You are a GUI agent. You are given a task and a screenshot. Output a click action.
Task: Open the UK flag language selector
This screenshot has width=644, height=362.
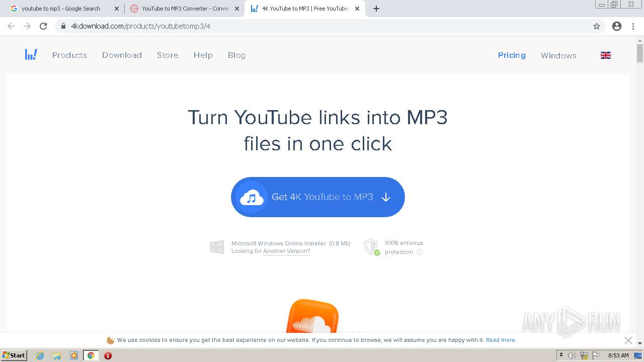click(606, 55)
